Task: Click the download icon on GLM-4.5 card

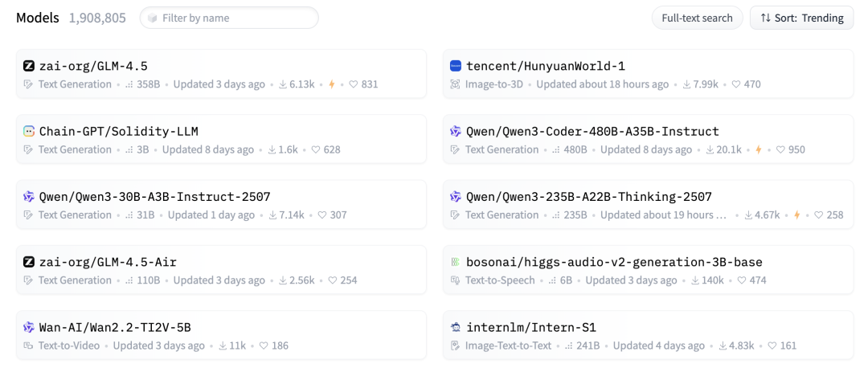Action: 282,84
